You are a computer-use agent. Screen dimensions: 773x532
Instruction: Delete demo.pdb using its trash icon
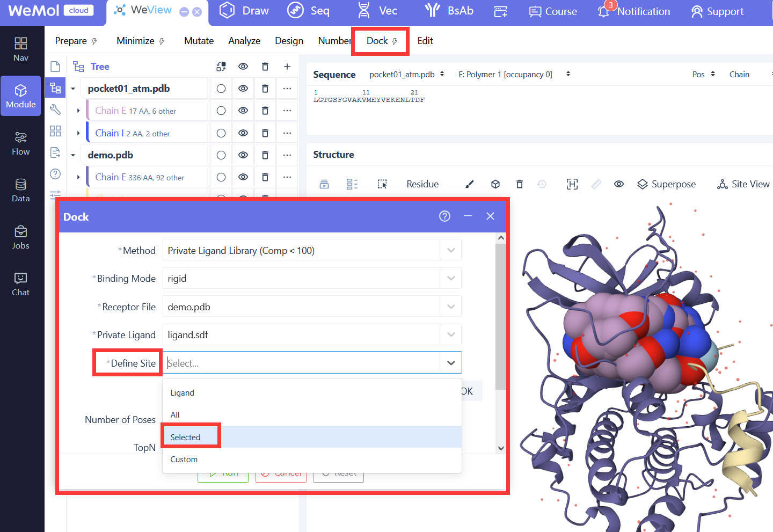click(265, 155)
